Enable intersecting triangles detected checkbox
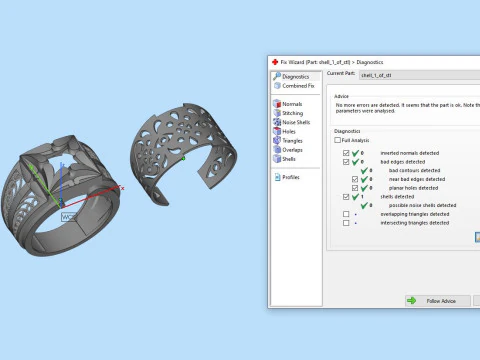 coord(346,223)
